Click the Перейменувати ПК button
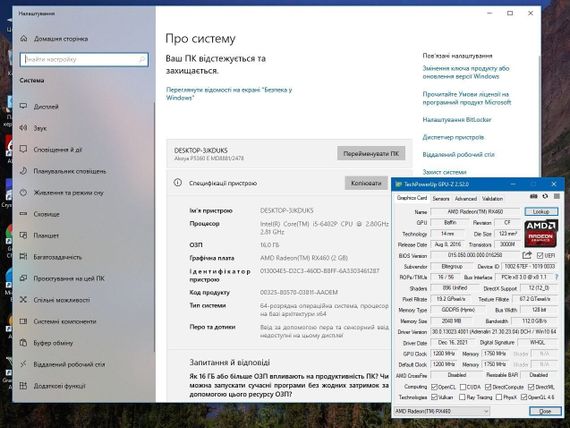Image resolution: width=570 pixels, height=428 pixels. [x=371, y=153]
